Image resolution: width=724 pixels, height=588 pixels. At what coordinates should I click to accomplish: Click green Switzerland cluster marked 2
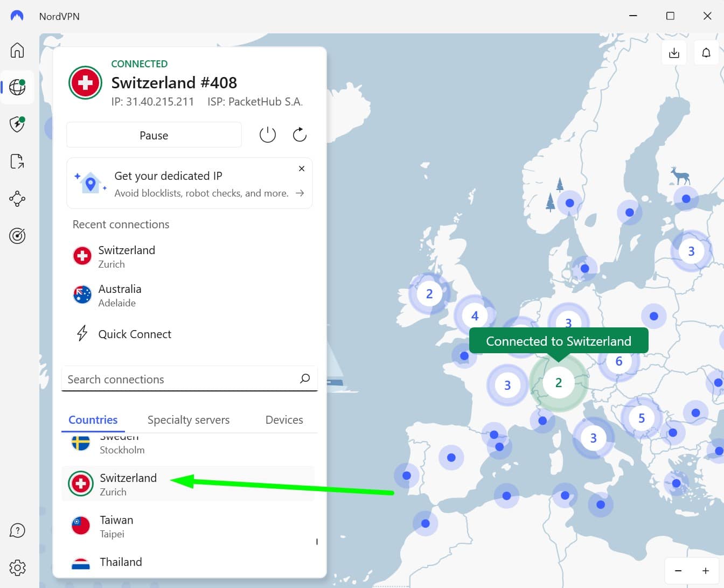tap(559, 382)
